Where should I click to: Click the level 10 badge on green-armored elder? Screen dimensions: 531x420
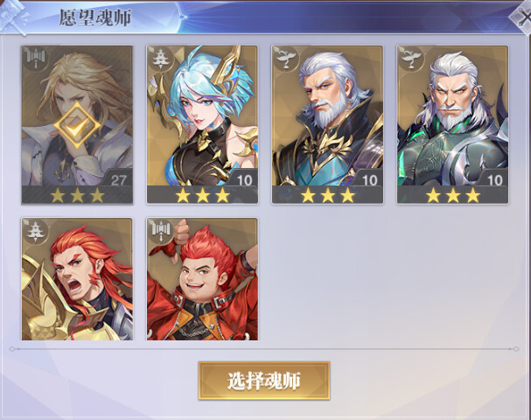[494, 179]
